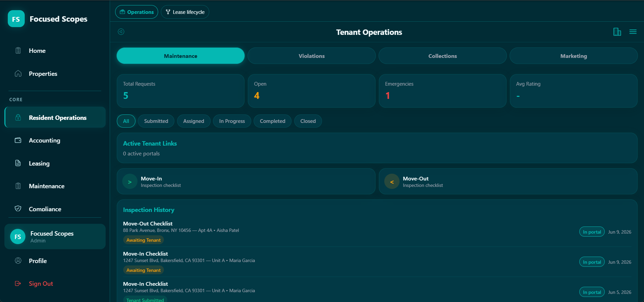Screen dimensions: 644x302
Task: Click the 0 active portals text
Action: (x=141, y=154)
